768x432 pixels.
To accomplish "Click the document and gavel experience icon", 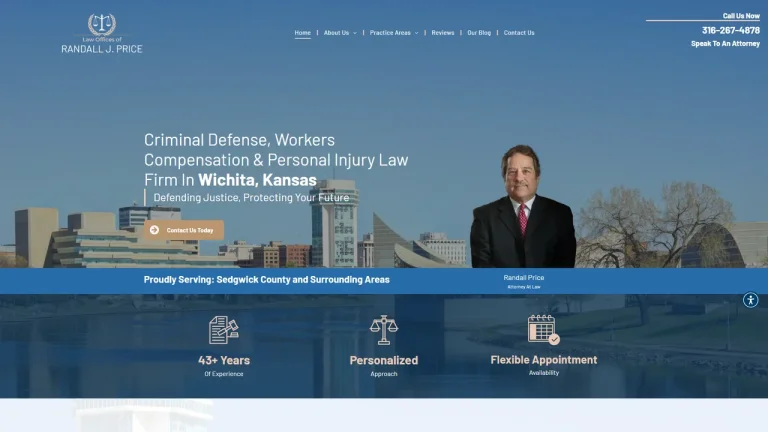I will click(224, 330).
